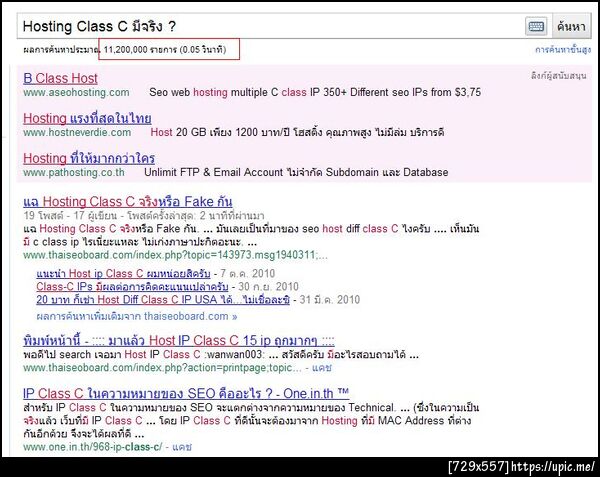This screenshot has height=477, width=600.
Task: Open Hosting ที่ให้มากกว่าใคร sponsored link
Action: [x=89, y=158]
